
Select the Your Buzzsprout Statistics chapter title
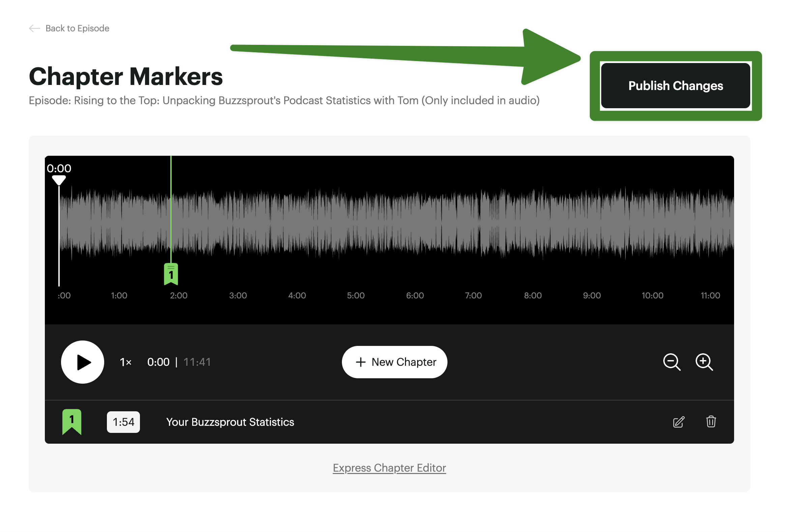pos(230,422)
